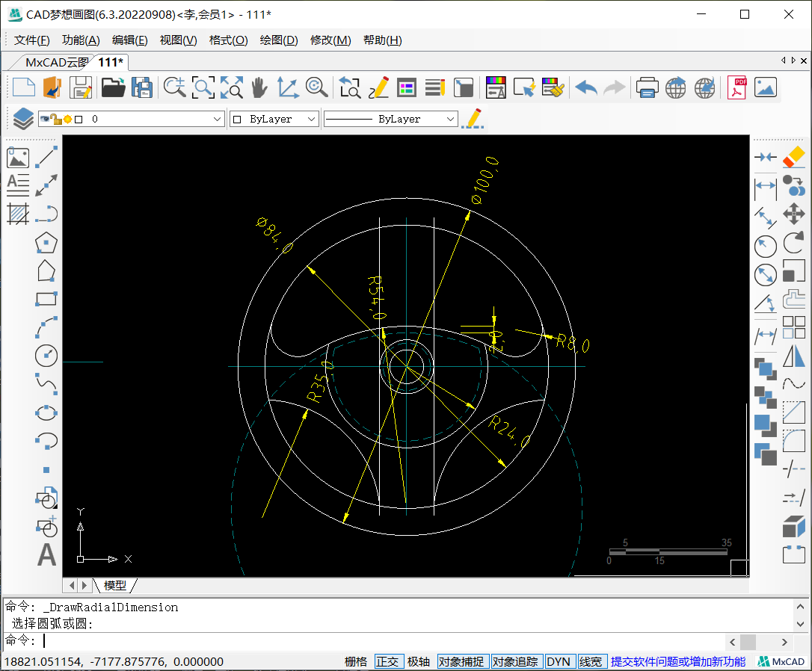Image resolution: width=812 pixels, height=671 pixels.
Task: Select the Zoom window tool
Action: tap(203, 87)
